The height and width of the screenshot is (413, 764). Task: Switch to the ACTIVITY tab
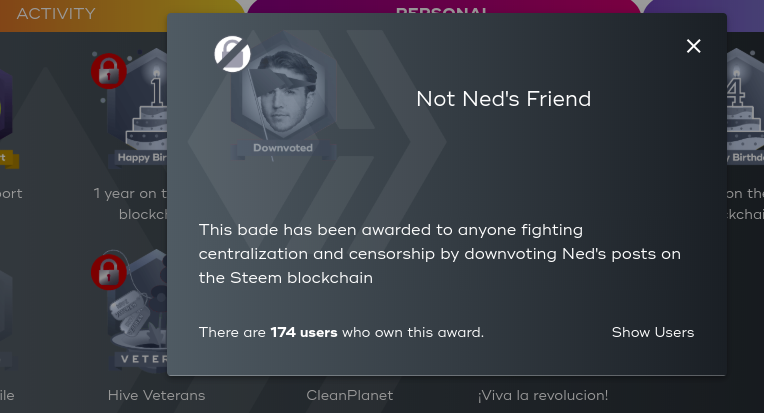pyautogui.click(x=56, y=14)
